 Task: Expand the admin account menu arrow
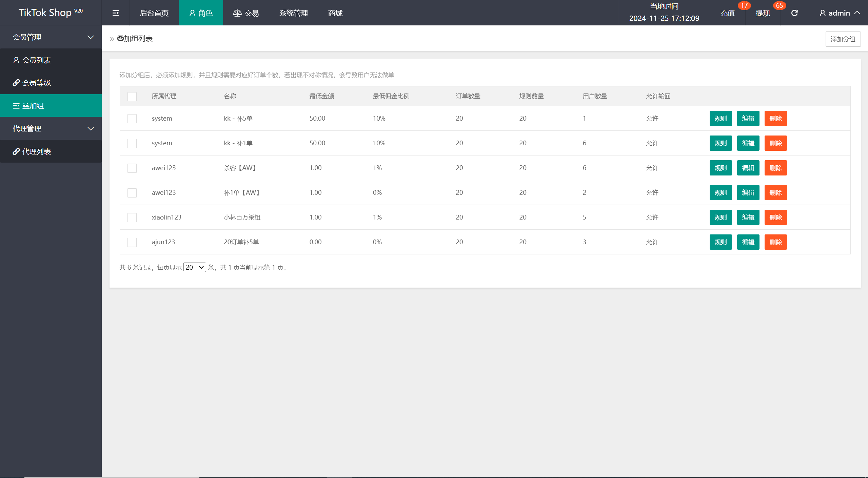pyautogui.click(x=857, y=13)
